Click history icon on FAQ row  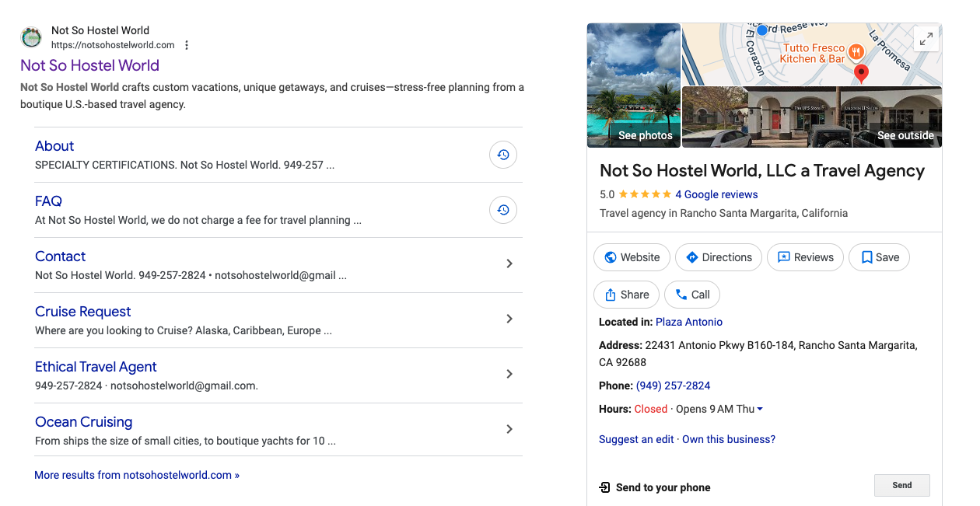(503, 210)
